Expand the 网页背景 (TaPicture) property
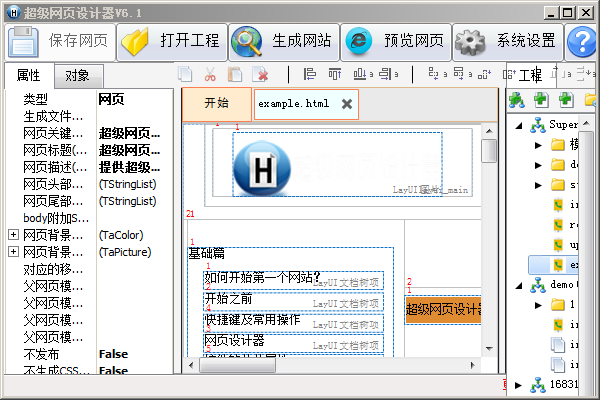Screen dimensions: 600x400 pos(13,251)
